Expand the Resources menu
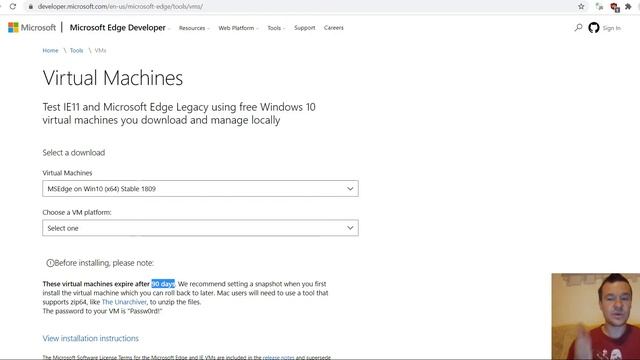The image size is (640, 360). click(x=194, y=28)
